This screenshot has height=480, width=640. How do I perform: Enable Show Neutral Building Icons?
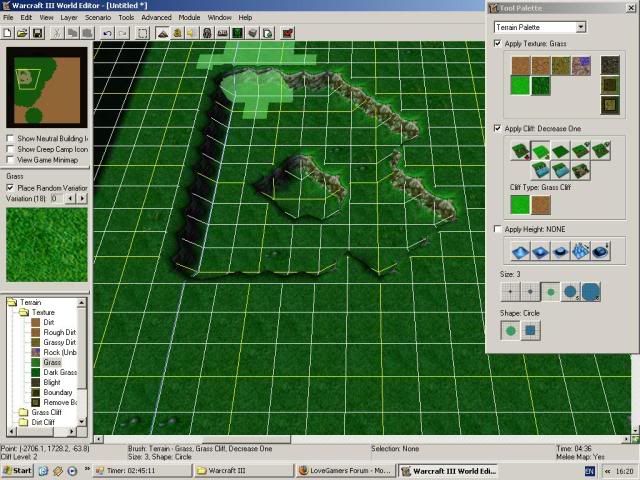coord(10,138)
